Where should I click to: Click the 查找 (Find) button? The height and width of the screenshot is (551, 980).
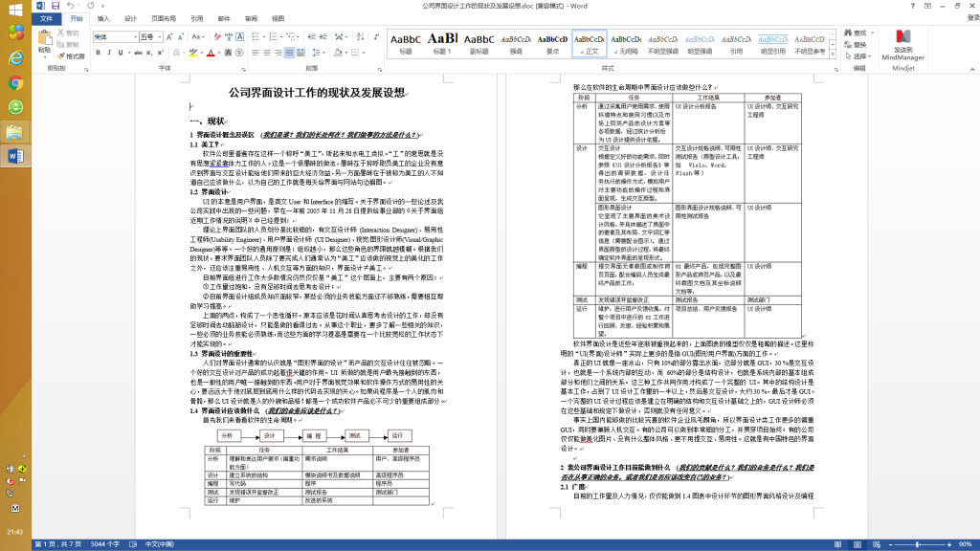click(857, 33)
